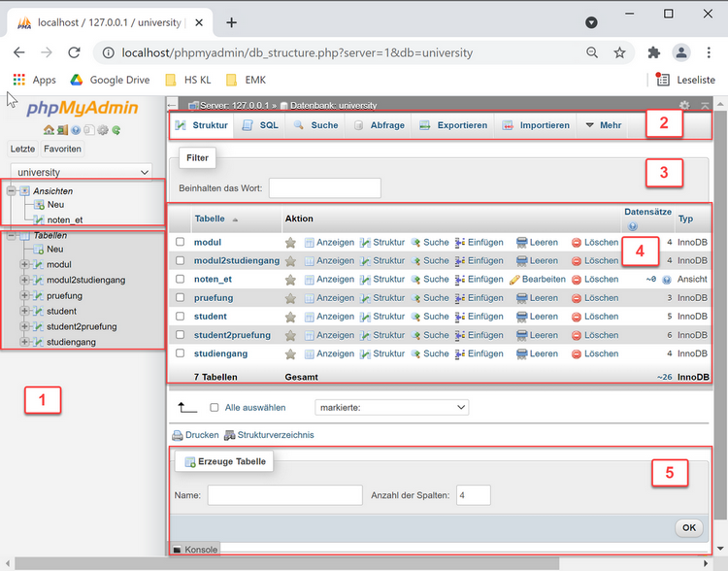
Task: Expand the student2pruefung tree node
Action: [24, 326]
